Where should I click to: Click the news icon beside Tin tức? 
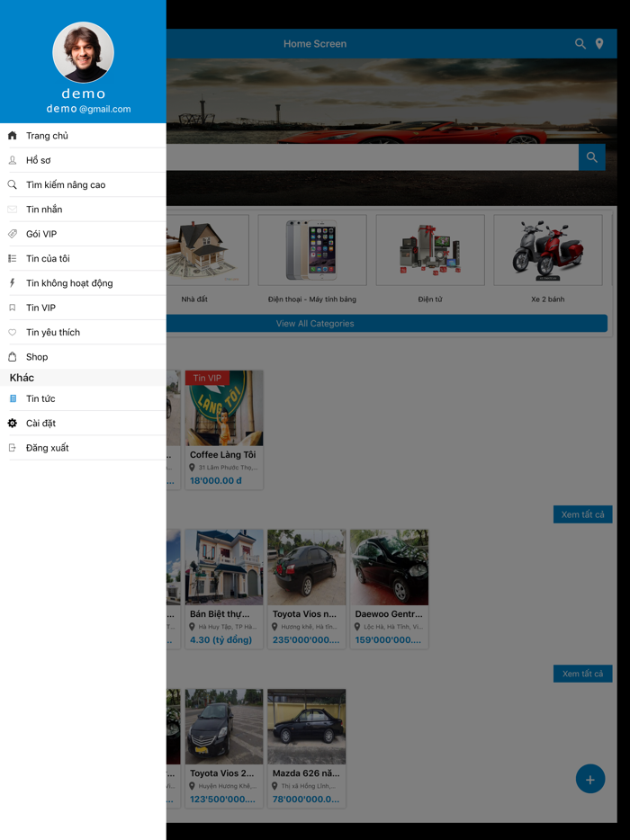click(13, 398)
